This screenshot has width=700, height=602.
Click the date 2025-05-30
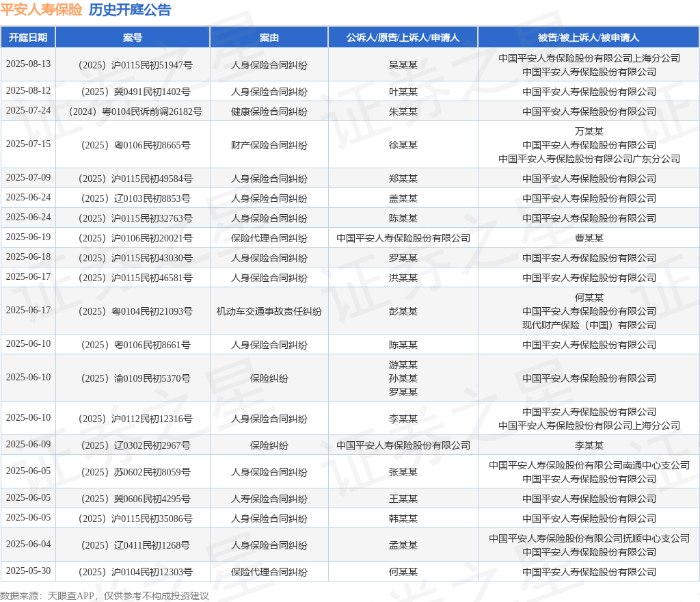pyautogui.click(x=28, y=571)
